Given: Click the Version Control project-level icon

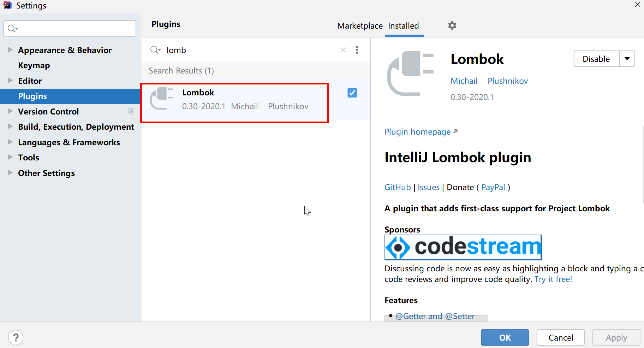Looking at the screenshot, I should coord(131,112).
